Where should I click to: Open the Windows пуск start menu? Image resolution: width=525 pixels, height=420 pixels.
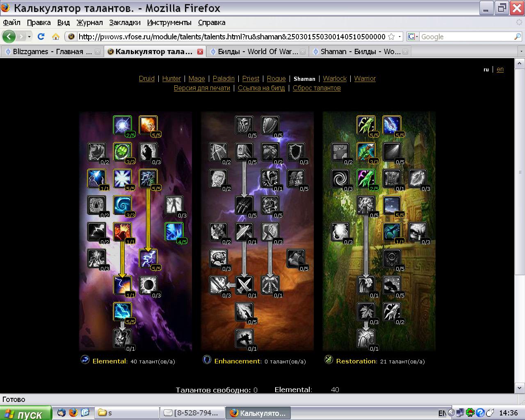point(26,413)
